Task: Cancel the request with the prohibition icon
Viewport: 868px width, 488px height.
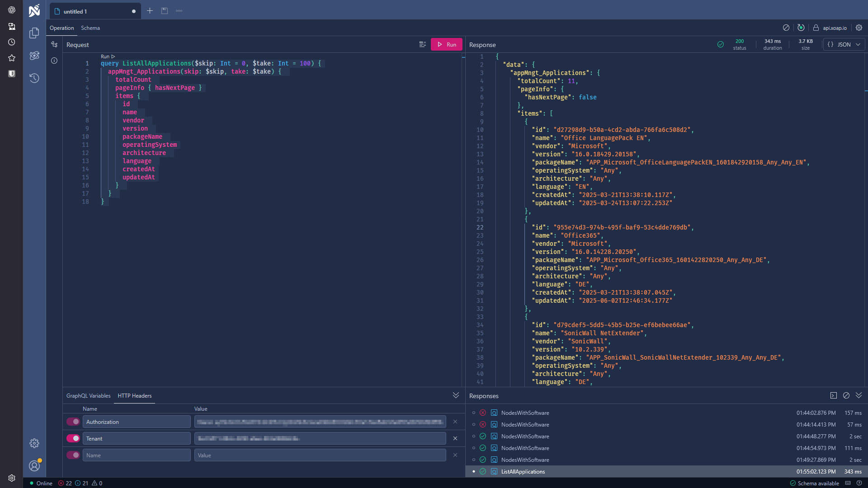Action: click(x=786, y=28)
